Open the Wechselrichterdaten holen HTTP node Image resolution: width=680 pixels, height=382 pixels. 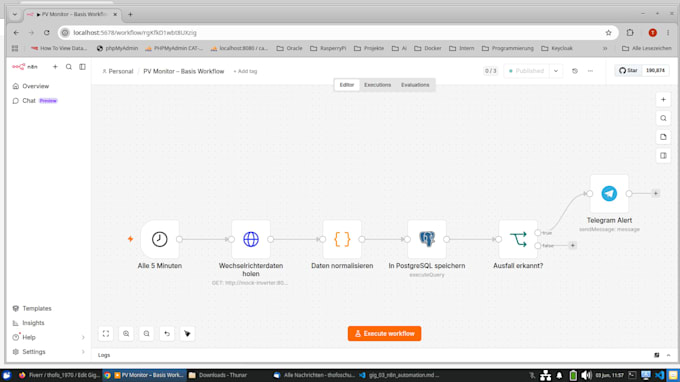point(251,239)
